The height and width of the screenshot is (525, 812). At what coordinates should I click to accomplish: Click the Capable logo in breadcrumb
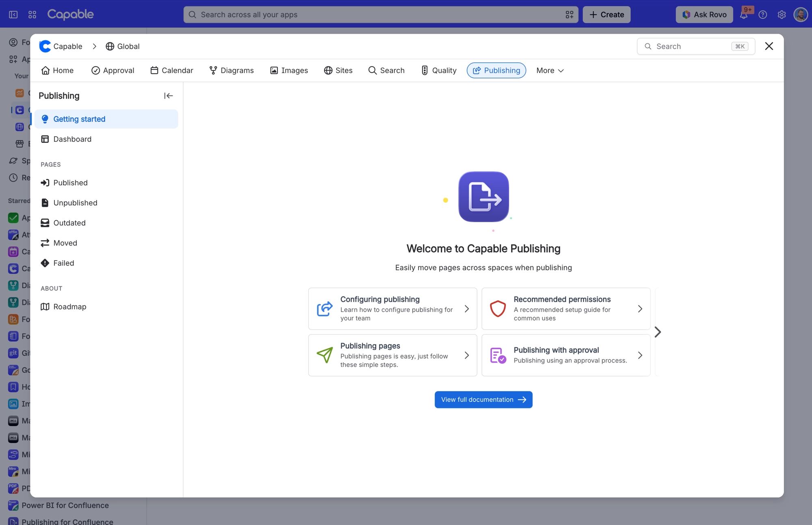pos(45,46)
